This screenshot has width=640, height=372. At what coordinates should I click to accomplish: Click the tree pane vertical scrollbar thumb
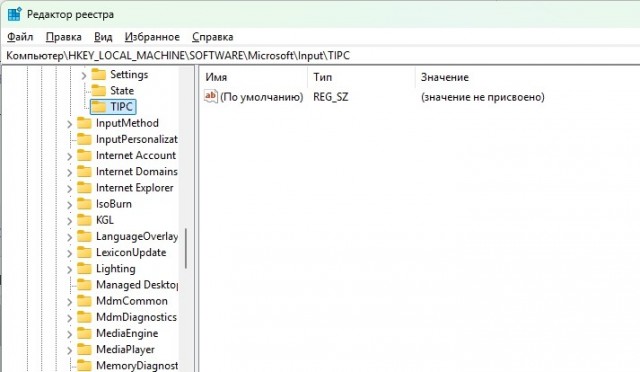(x=186, y=248)
